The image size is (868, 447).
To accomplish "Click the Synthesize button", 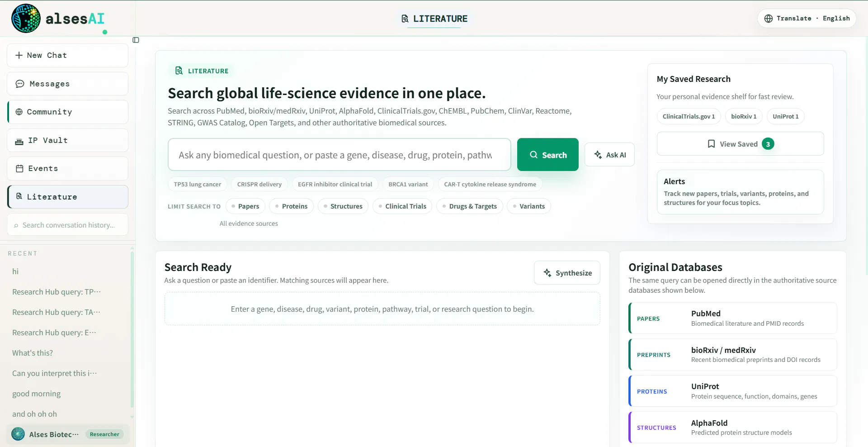I will click(567, 273).
